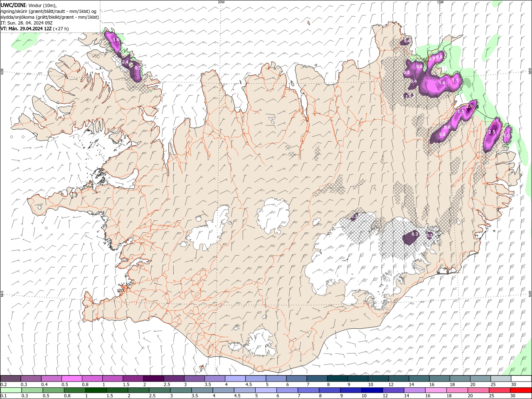
Task: Pick the 1 dark green swatch in the rain legend
Action: pos(96,390)
